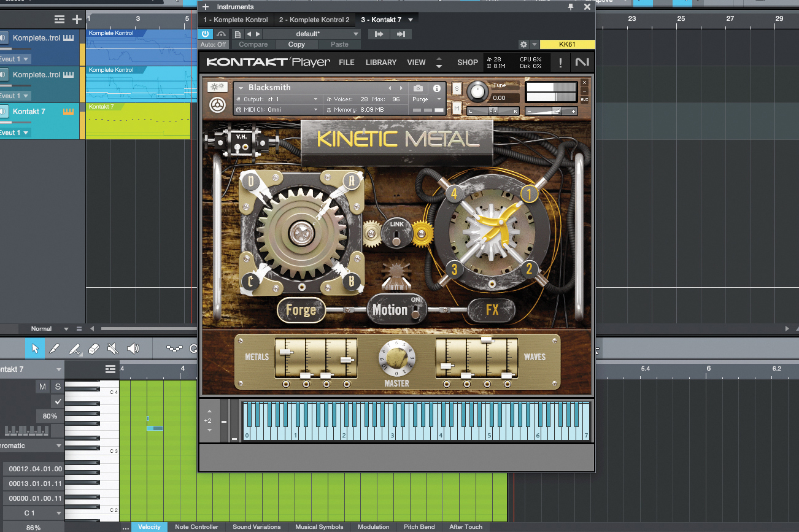The width and height of the screenshot is (799, 532).
Task: Open the Pitch Bend tab
Action: click(x=419, y=527)
